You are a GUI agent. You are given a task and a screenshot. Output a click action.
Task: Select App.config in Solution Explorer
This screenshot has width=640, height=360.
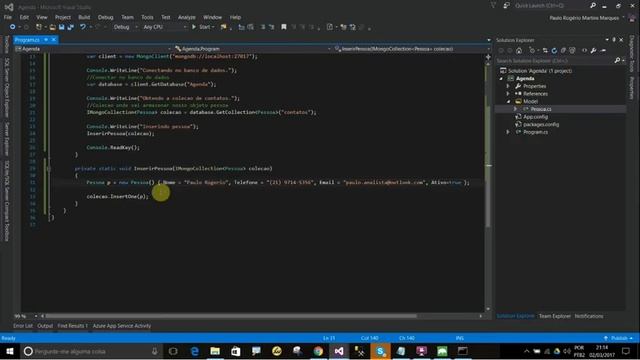click(535, 117)
